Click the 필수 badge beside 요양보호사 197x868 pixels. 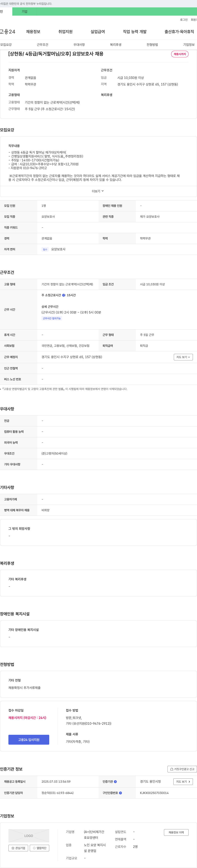45,249
